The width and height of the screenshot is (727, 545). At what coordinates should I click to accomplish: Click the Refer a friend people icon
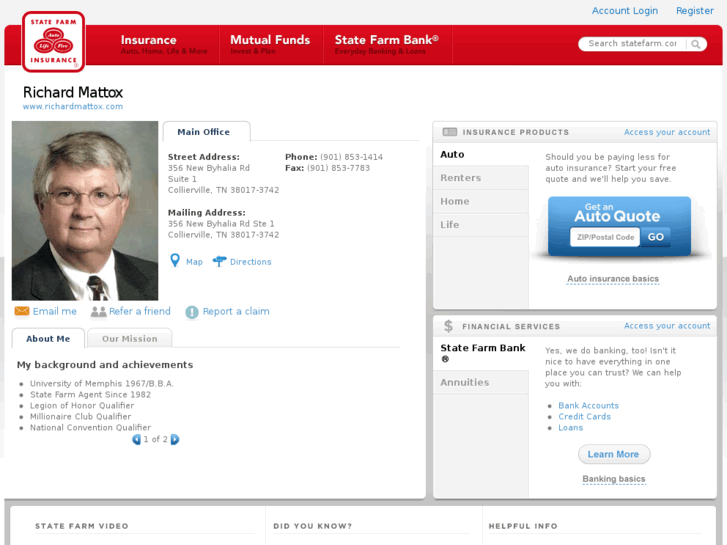point(98,311)
